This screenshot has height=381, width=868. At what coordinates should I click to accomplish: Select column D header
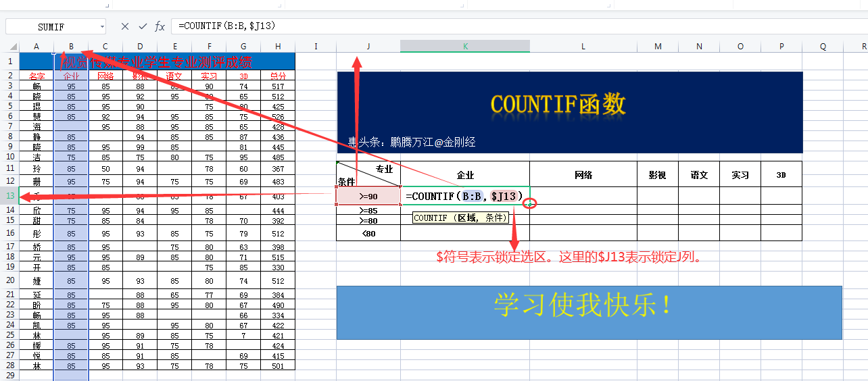140,47
